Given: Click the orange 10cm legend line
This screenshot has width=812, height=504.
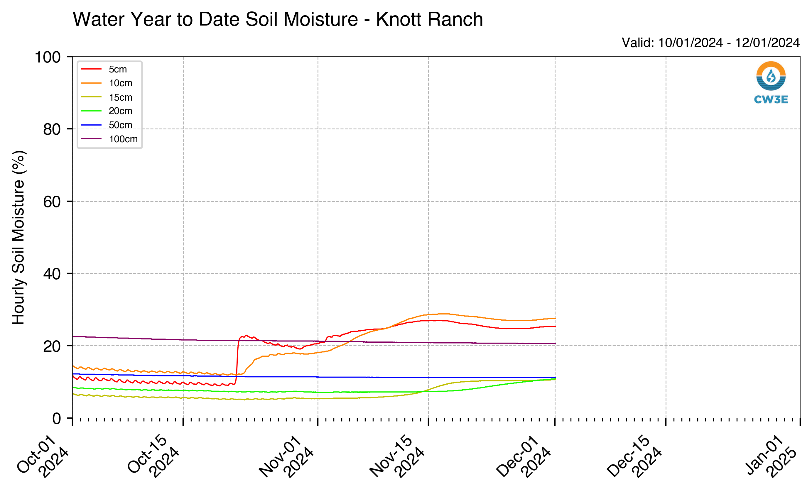Looking at the screenshot, I should tap(91, 83).
